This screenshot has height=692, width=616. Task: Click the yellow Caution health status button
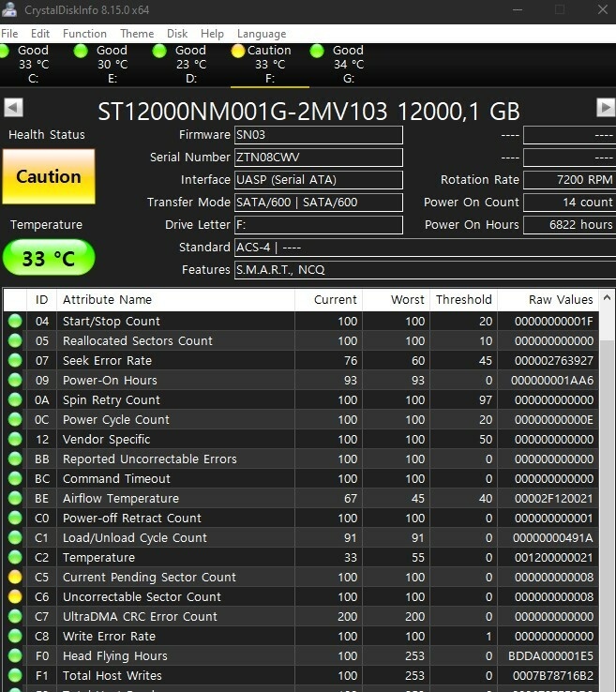click(49, 176)
